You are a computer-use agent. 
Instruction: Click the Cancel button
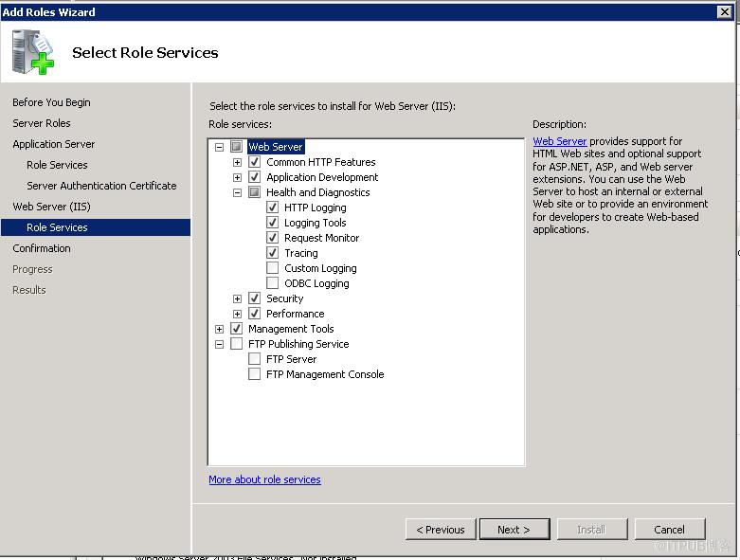670,530
